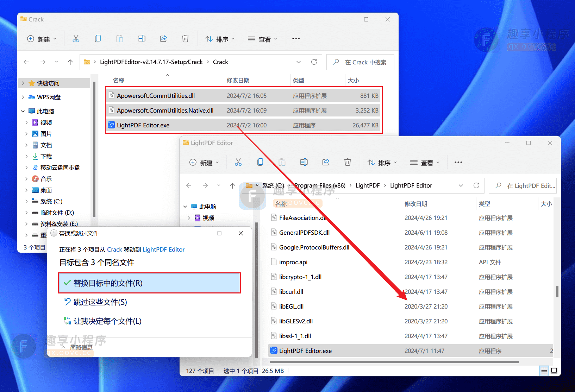Click LightPDF Editor destination link in dialog
This screenshot has width=575, height=392.
[163, 249]
